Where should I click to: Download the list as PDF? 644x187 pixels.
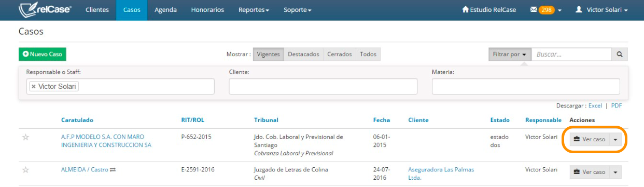coord(617,105)
